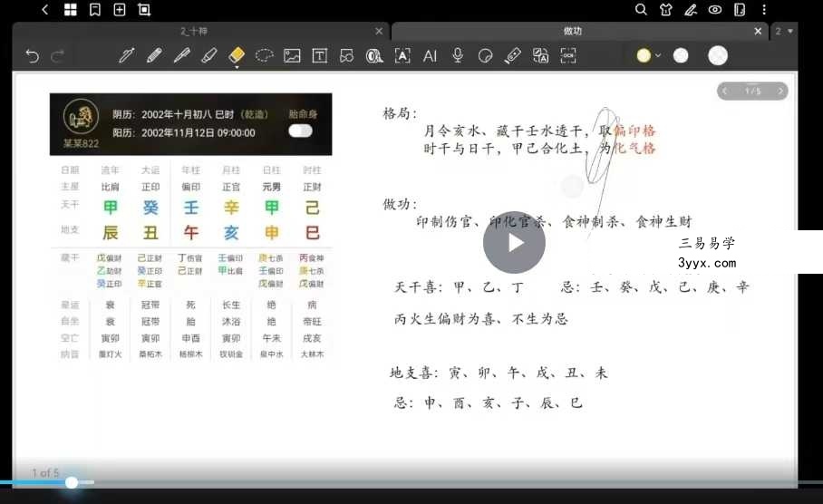Start audio recording with microphone
Screen dimensions: 823x504
pyautogui.click(x=458, y=55)
